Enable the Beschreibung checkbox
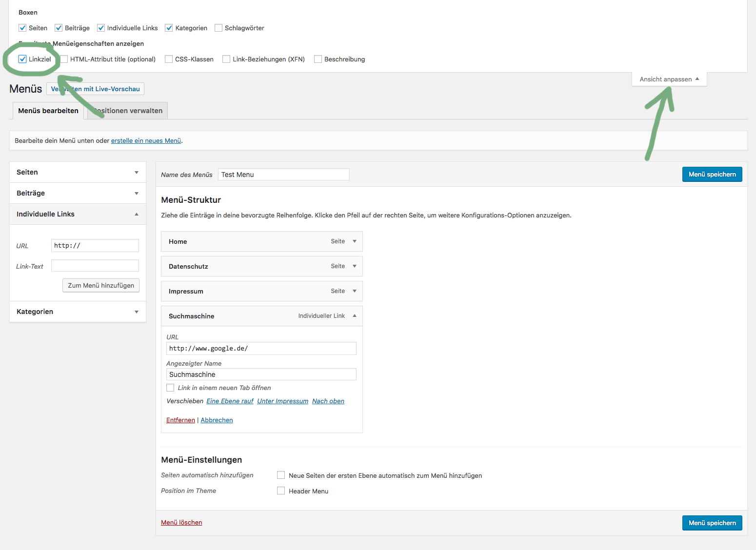756x550 pixels. pyautogui.click(x=318, y=59)
